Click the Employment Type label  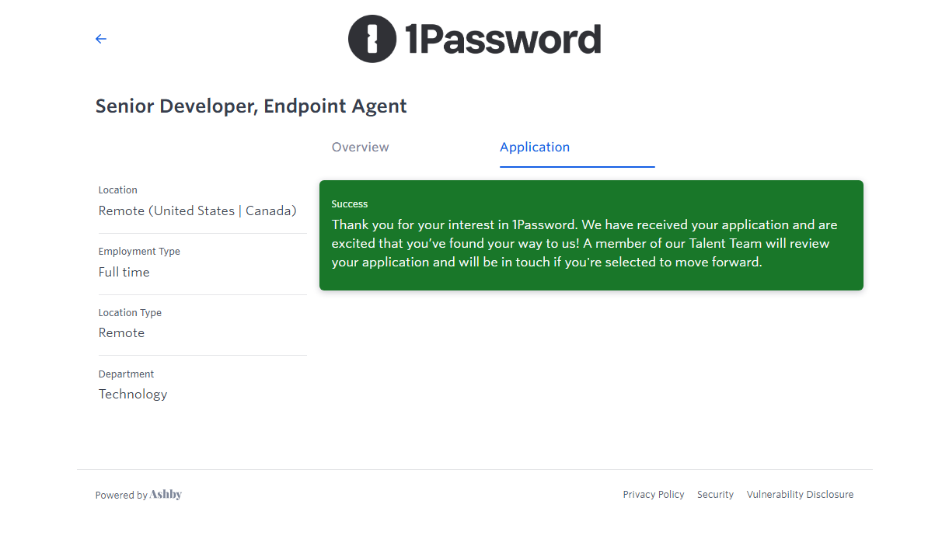pyautogui.click(x=139, y=252)
